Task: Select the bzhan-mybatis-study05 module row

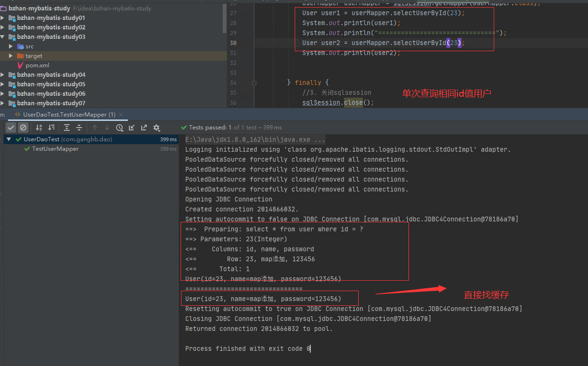Action: coord(111,84)
